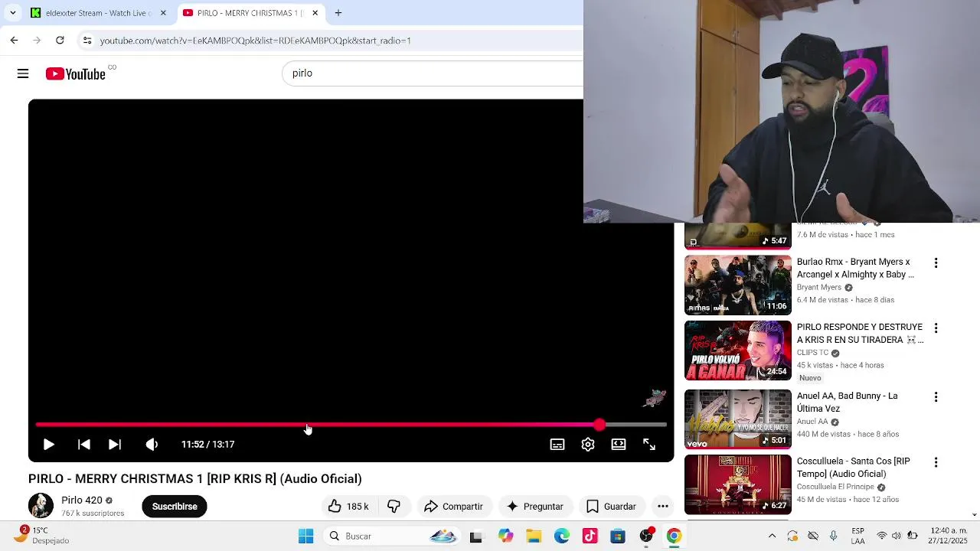This screenshot has width=980, height=551.
Task: Skip to the next video
Action: [115, 444]
